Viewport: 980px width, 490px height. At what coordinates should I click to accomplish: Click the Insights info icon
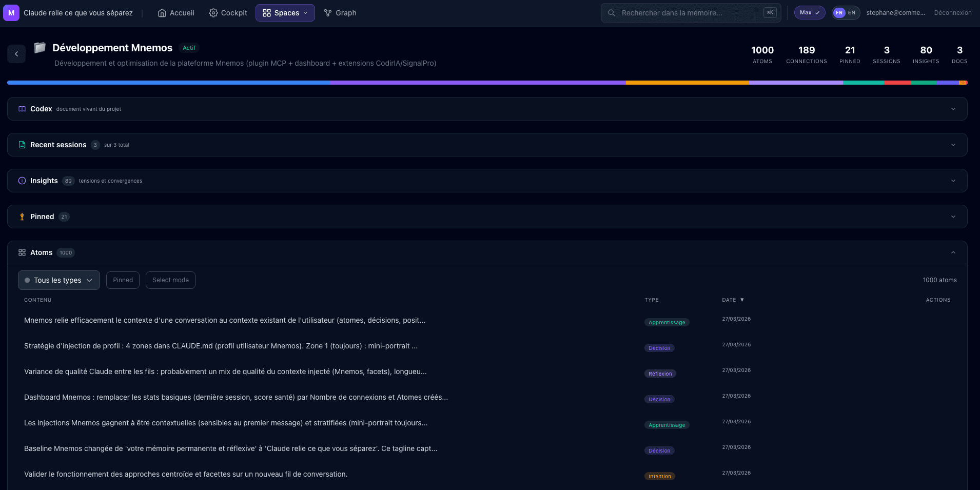[22, 181]
